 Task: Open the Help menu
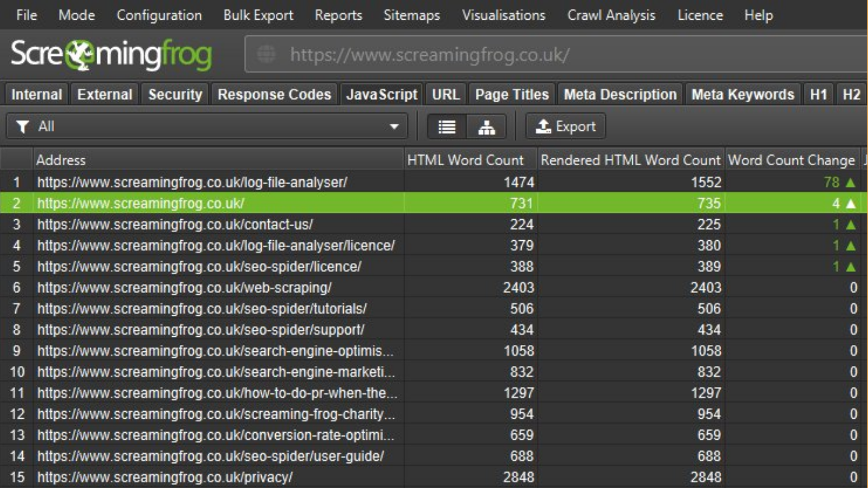[758, 15]
